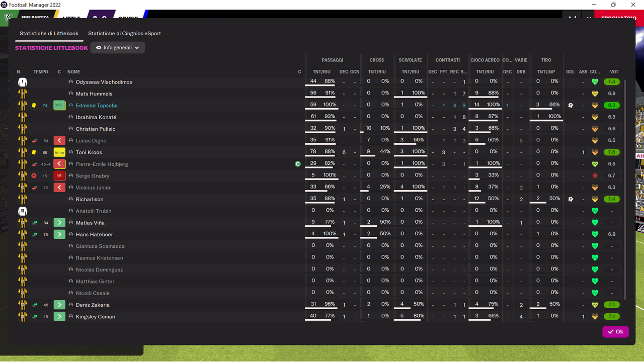The height and width of the screenshot is (362, 644).
Task: Open Statistiche di Cinghios eSport tab
Action: [x=124, y=34]
